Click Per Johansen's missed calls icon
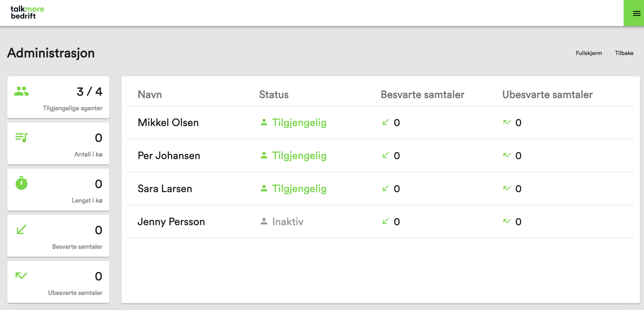This screenshot has height=310, width=644. coord(507,155)
